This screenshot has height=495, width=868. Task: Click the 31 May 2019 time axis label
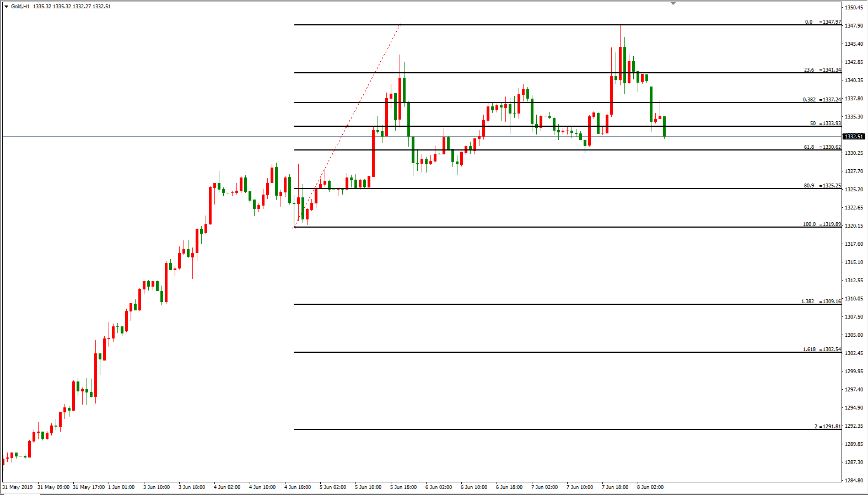18,487
